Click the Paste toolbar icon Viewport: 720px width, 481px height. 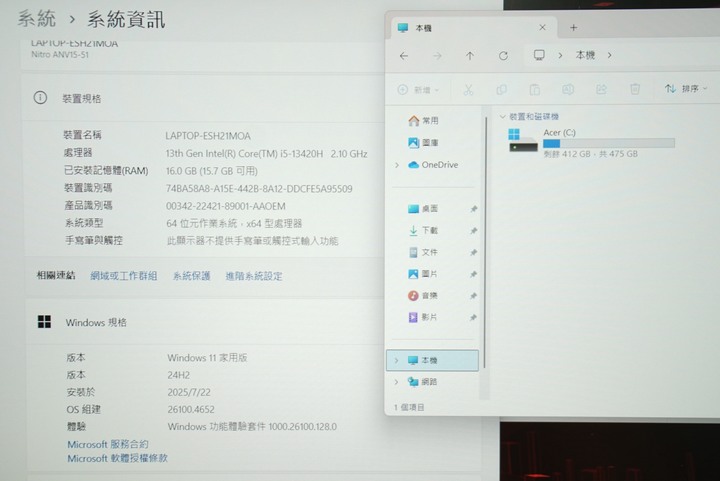tap(534, 89)
